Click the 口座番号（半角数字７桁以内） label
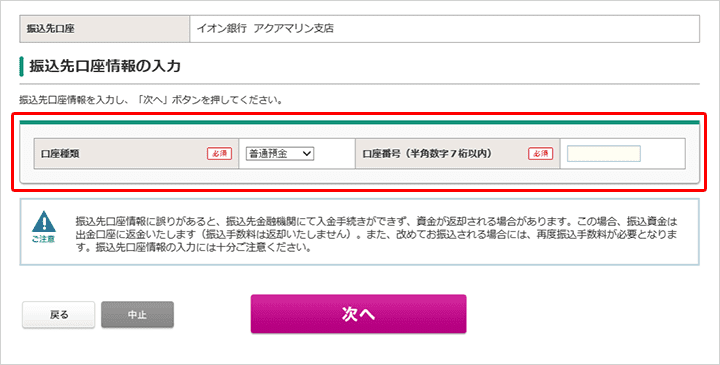Image resolution: width=720 pixels, height=365 pixels. 427,154
